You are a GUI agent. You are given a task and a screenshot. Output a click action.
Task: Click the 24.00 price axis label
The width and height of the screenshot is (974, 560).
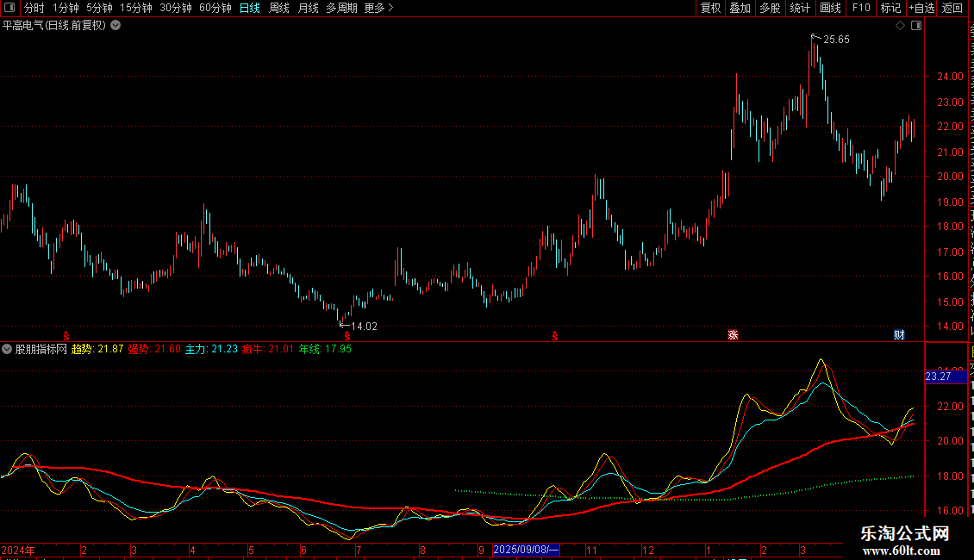[951, 77]
